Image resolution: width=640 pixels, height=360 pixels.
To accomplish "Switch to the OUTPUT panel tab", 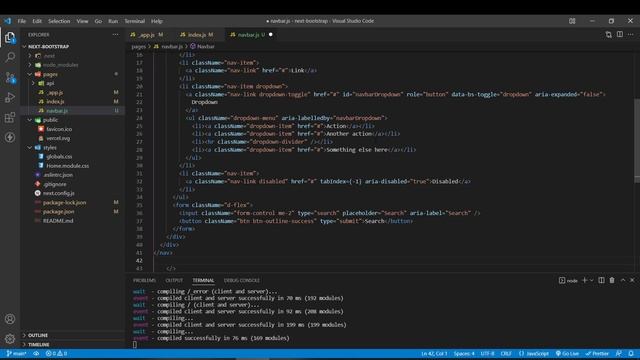I will pyautogui.click(x=174, y=280).
